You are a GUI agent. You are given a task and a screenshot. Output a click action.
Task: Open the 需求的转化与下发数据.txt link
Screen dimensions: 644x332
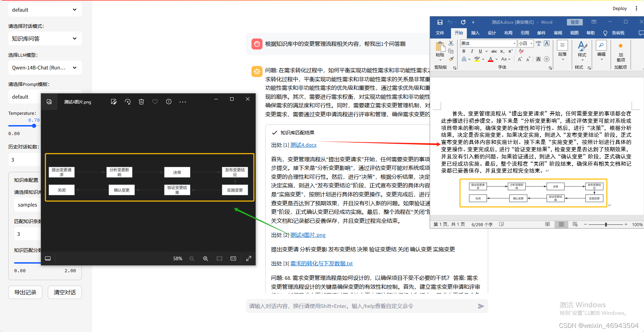[321, 263]
